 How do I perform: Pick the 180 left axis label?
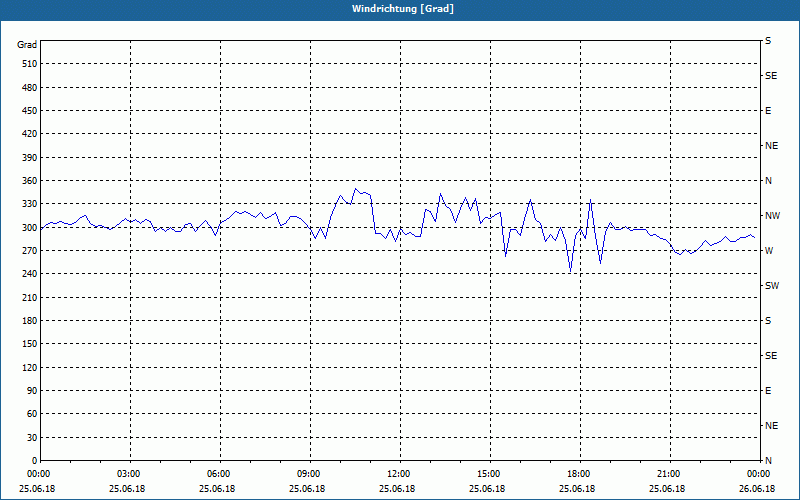coord(30,321)
